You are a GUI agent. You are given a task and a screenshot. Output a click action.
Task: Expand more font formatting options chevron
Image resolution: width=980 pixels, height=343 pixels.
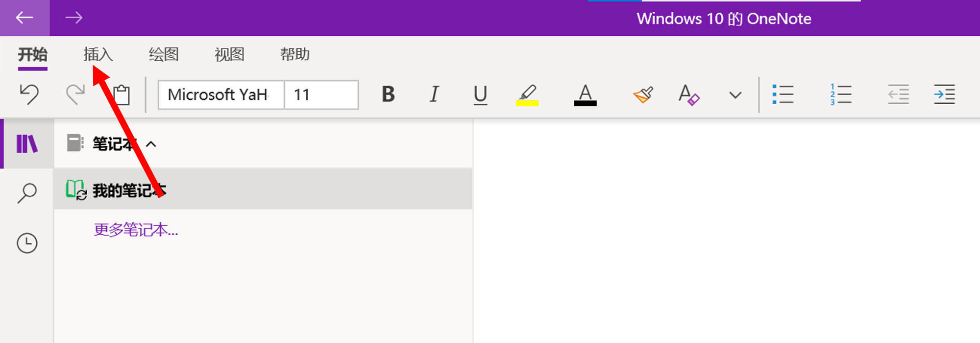(735, 95)
